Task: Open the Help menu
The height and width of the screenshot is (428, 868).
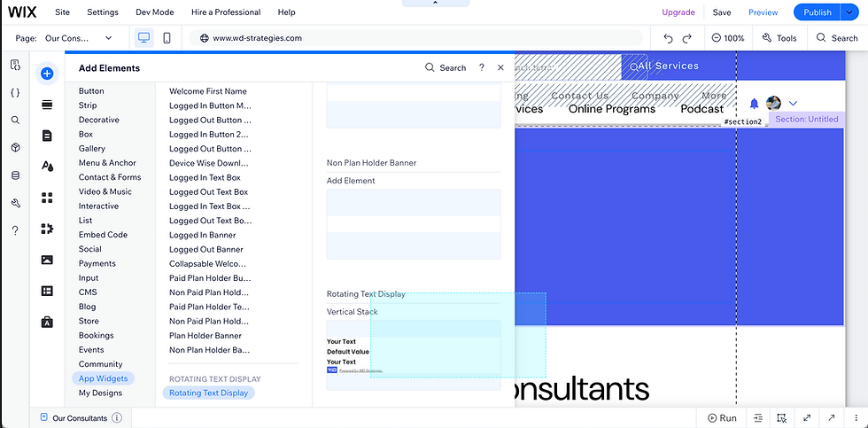Action: [x=286, y=12]
